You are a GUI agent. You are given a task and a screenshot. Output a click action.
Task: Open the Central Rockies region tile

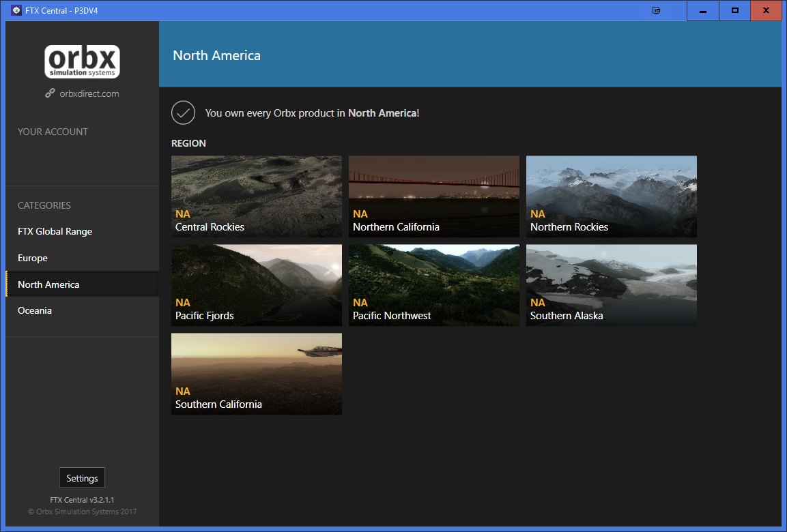[x=257, y=196]
